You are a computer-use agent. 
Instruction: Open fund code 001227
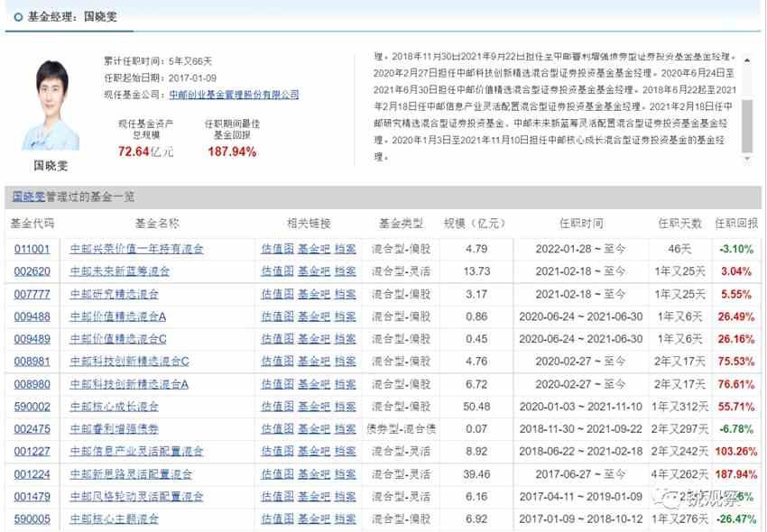[32, 452]
